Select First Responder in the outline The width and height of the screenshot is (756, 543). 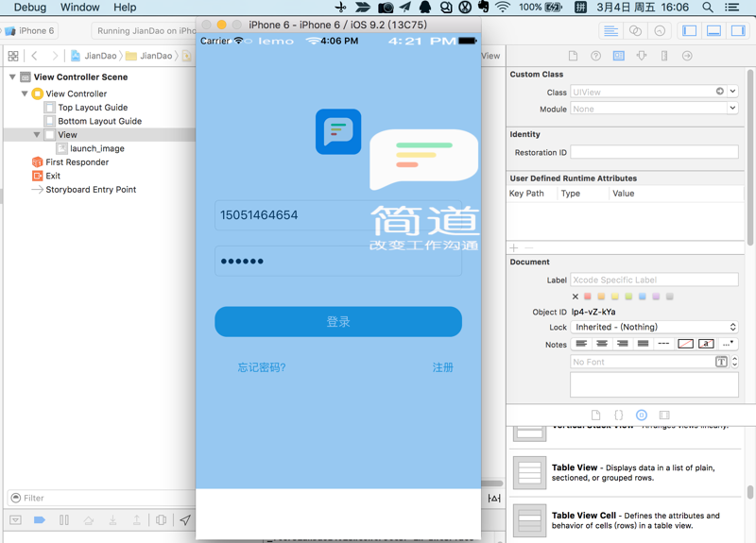(77, 162)
